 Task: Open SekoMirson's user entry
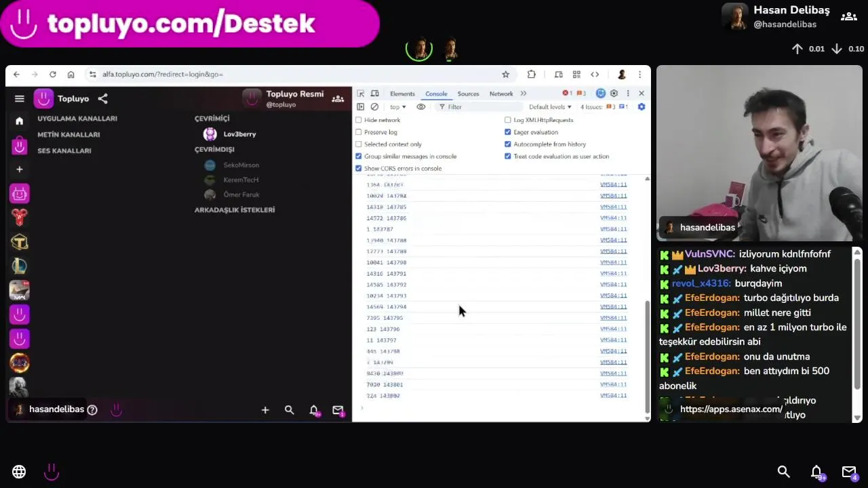(232, 165)
